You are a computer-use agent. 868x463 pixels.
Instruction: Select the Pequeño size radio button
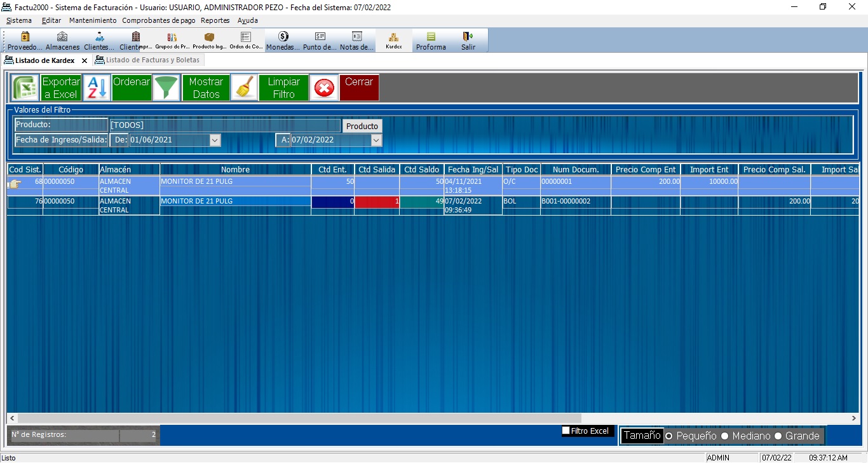pos(668,436)
